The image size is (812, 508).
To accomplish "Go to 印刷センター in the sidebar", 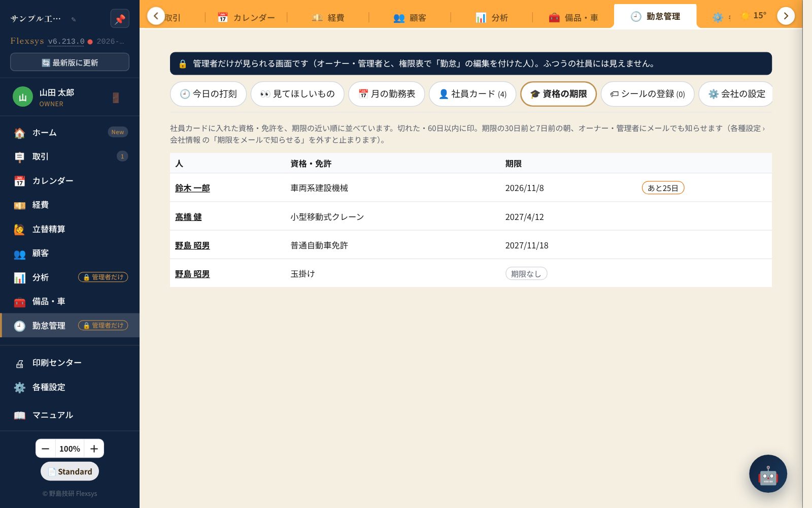I will pyautogui.click(x=70, y=363).
